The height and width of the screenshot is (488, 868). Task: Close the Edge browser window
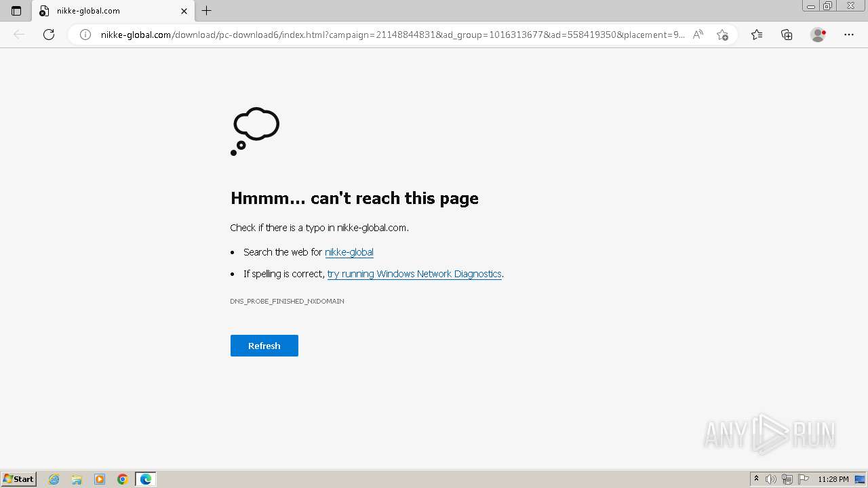pyautogui.click(x=851, y=6)
